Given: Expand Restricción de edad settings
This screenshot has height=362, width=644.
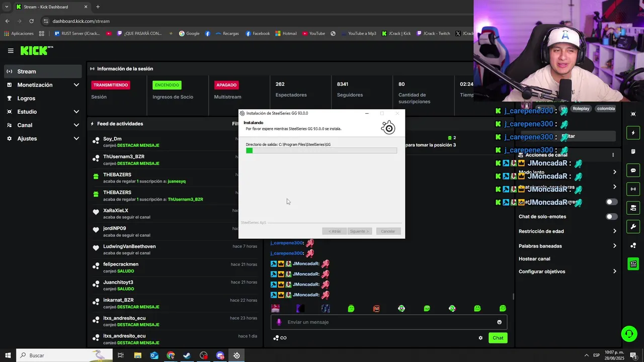Looking at the screenshot, I should point(567,231).
